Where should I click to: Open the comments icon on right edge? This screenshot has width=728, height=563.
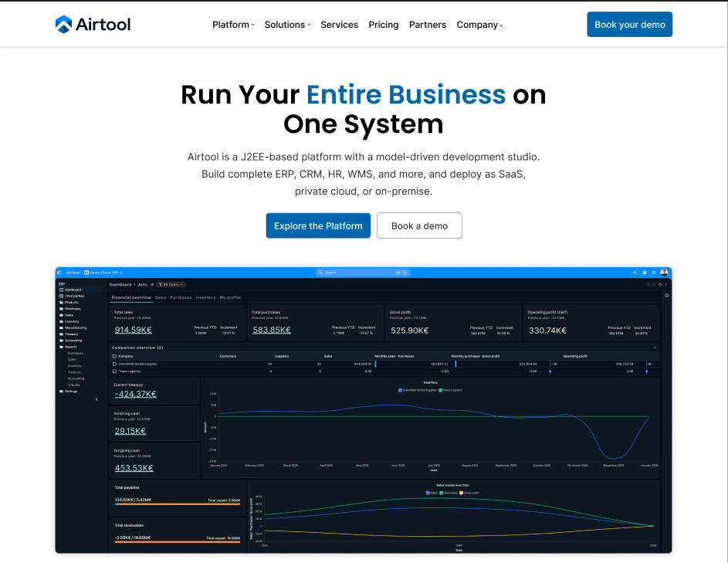pyautogui.click(x=667, y=296)
